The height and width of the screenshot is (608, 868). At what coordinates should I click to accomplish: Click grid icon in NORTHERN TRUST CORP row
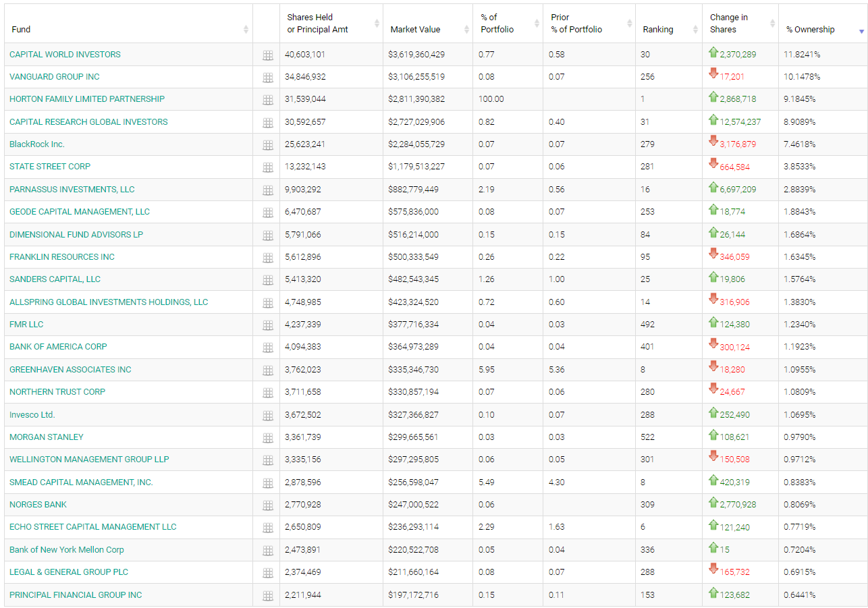267,393
